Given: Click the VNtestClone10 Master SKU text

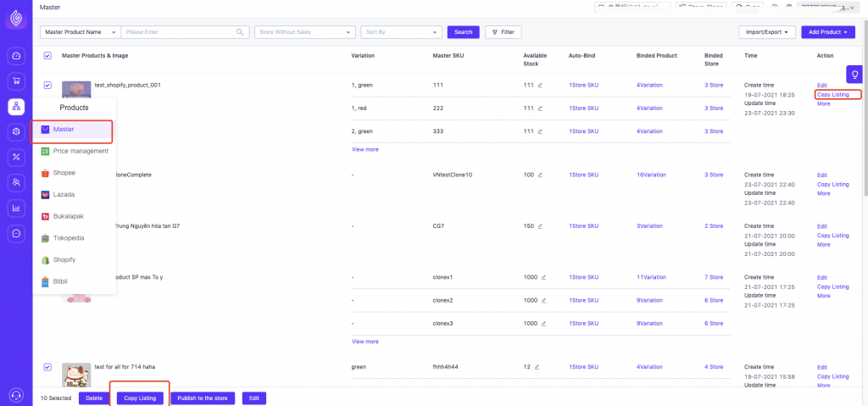Looking at the screenshot, I should (x=453, y=175).
